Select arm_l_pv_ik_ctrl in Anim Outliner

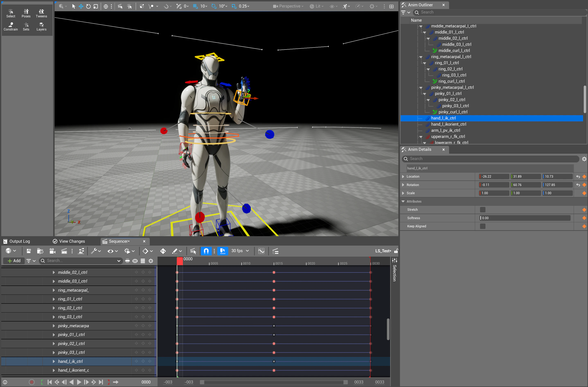click(x=445, y=131)
